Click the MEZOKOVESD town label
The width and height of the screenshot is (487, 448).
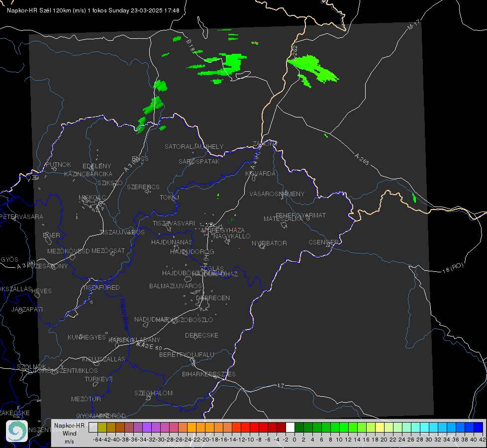pyautogui.click(x=69, y=251)
